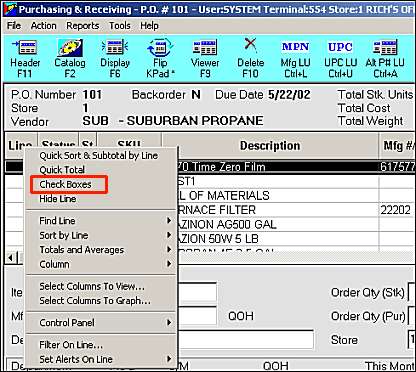
Task: Focus the Order Qty (Stk) field
Action: 412,293
